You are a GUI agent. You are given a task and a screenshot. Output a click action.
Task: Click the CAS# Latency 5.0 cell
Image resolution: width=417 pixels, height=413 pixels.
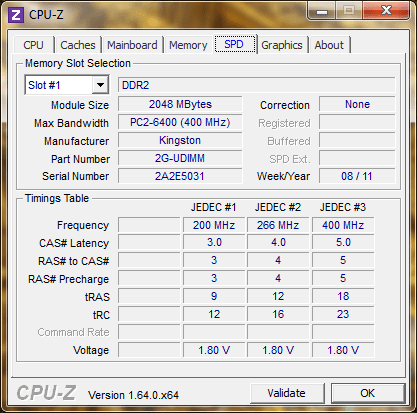click(343, 242)
